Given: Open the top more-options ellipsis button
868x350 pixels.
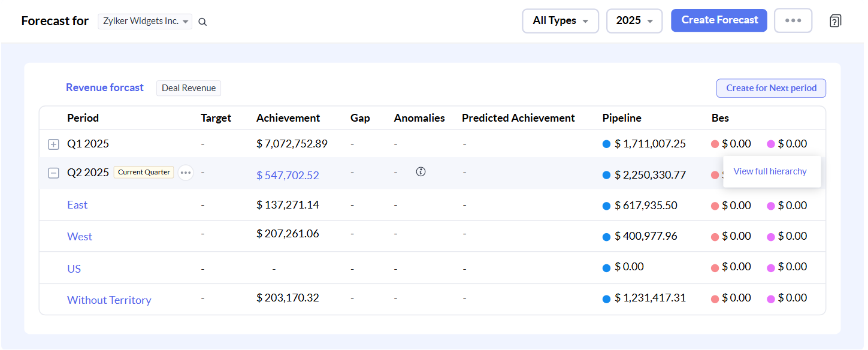Looking at the screenshot, I should [x=793, y=20].
